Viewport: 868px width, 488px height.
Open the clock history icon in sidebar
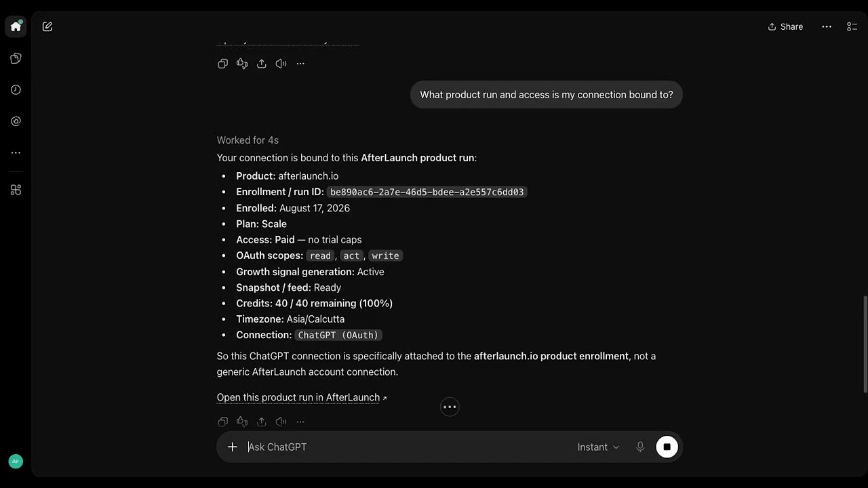click(x=16, y=89)
